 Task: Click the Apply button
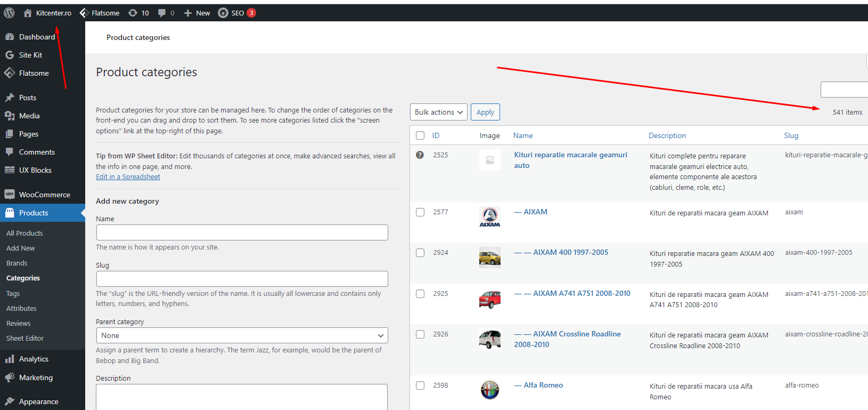coord(485,112)
